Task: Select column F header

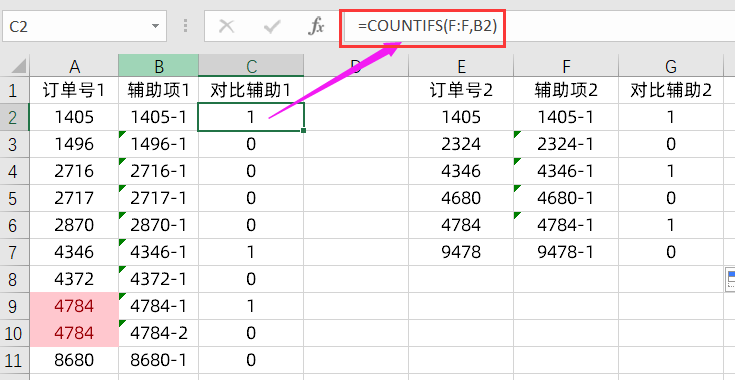Action: 566,66
